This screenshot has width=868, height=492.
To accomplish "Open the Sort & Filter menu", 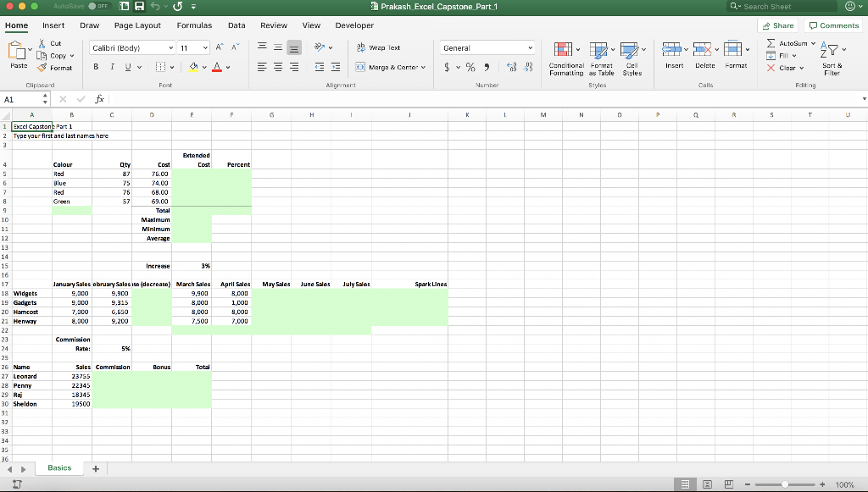I will [832, 58].
